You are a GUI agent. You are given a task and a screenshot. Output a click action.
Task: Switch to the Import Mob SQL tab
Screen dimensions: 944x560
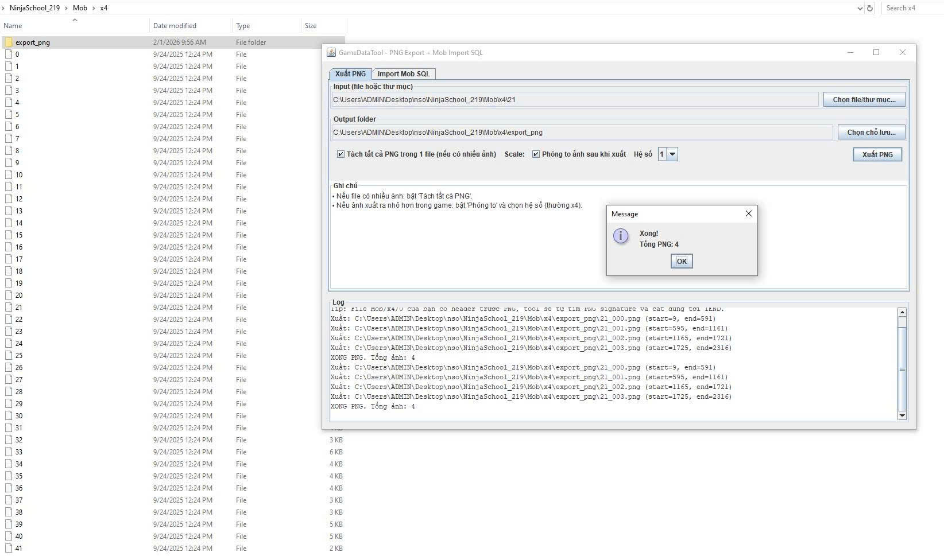pos(403,73)
